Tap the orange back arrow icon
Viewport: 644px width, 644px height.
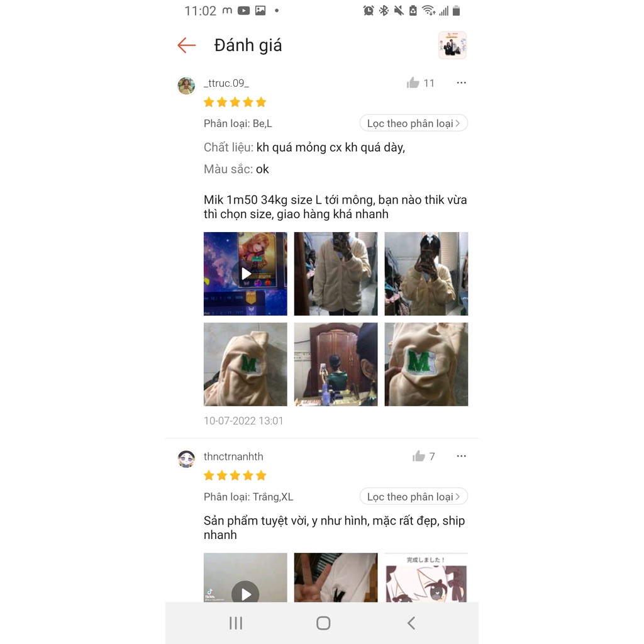pos(186,45)
